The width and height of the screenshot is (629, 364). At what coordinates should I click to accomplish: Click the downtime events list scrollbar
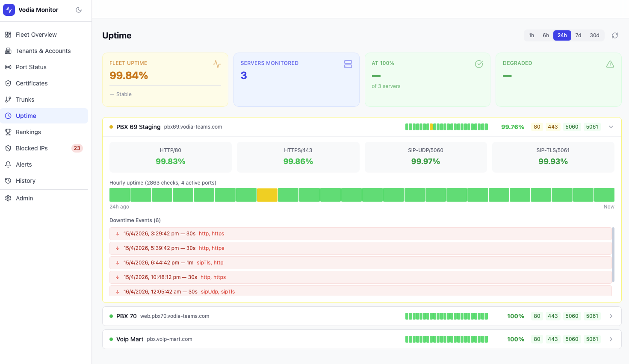tap(613, 255)
